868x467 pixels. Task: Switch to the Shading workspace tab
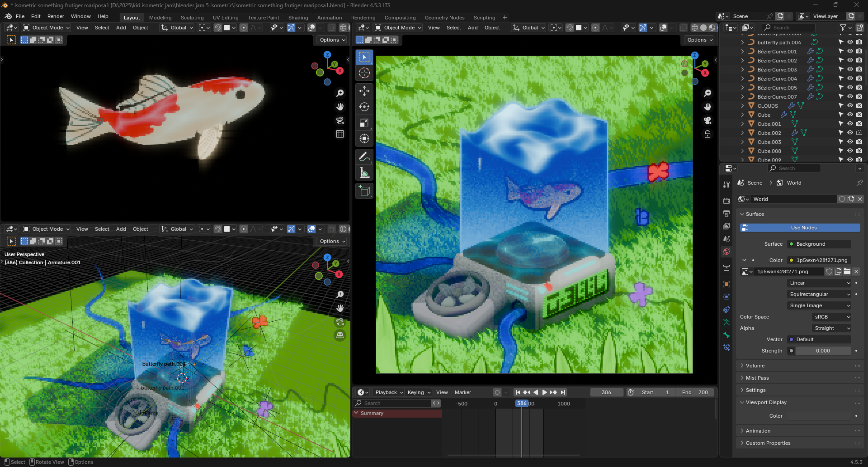[298, 18]
